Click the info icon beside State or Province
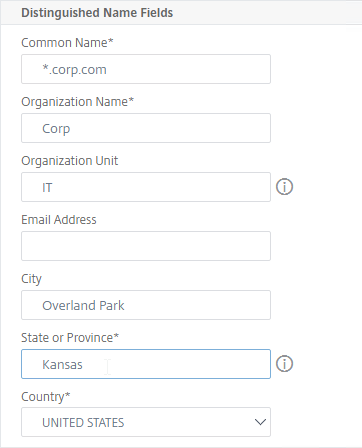Image resolution: width=362 pixels, height=448 pixels. pyautogui.click(x=284, y=364)
